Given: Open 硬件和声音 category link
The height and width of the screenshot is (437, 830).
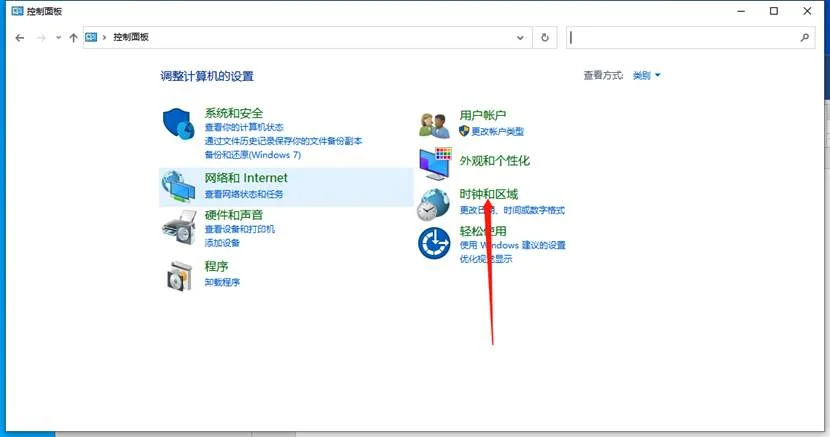Looking at the screenshot, I should [233, 215].
